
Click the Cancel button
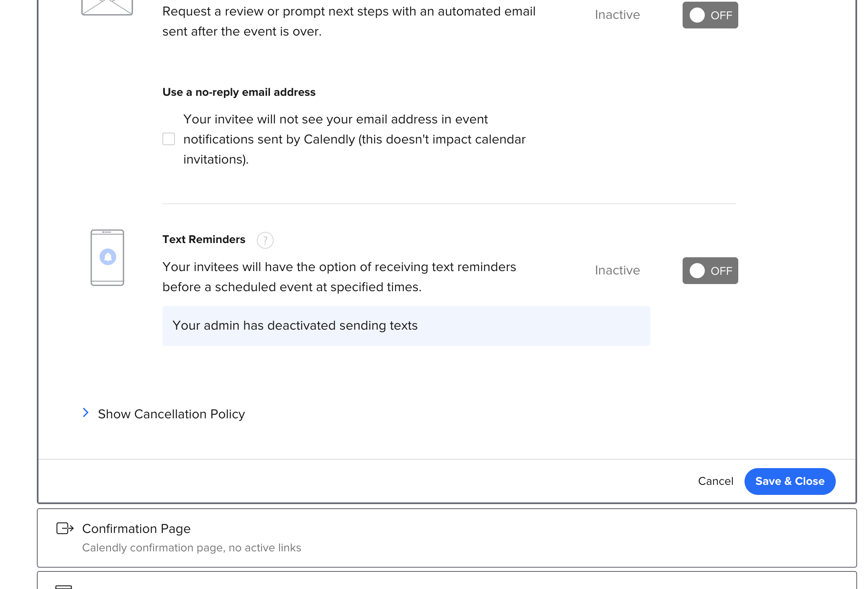pyautogui.click(x=716, y=481)
